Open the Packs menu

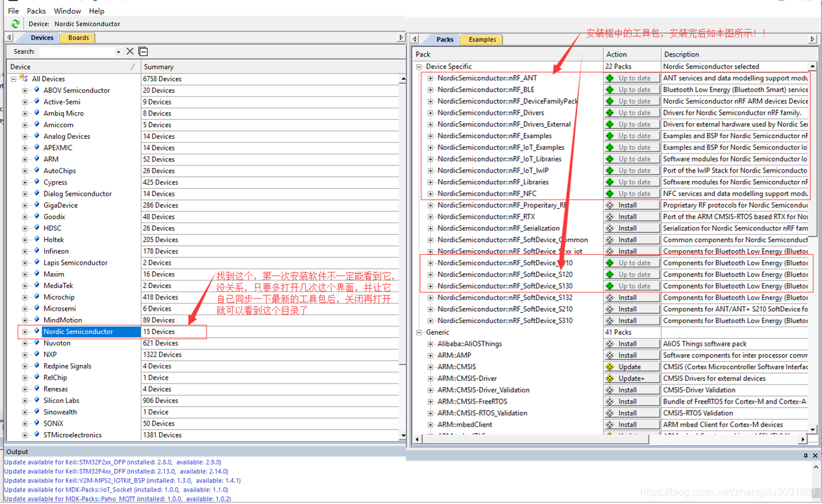pyautogui.click(x=36, y=11)
